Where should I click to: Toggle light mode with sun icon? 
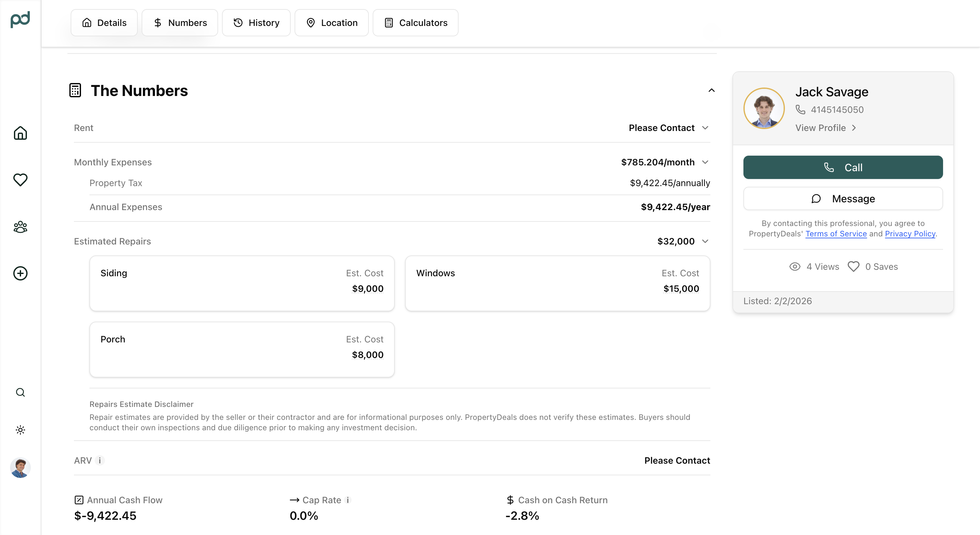[20, 430]
